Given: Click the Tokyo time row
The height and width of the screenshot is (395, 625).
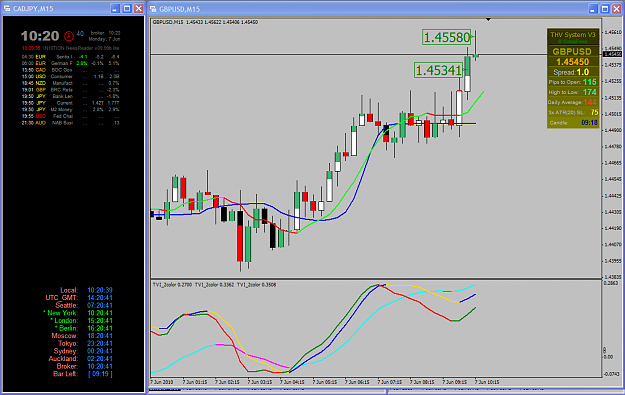Looking at the screenshot, I should [x=85, y=343].
